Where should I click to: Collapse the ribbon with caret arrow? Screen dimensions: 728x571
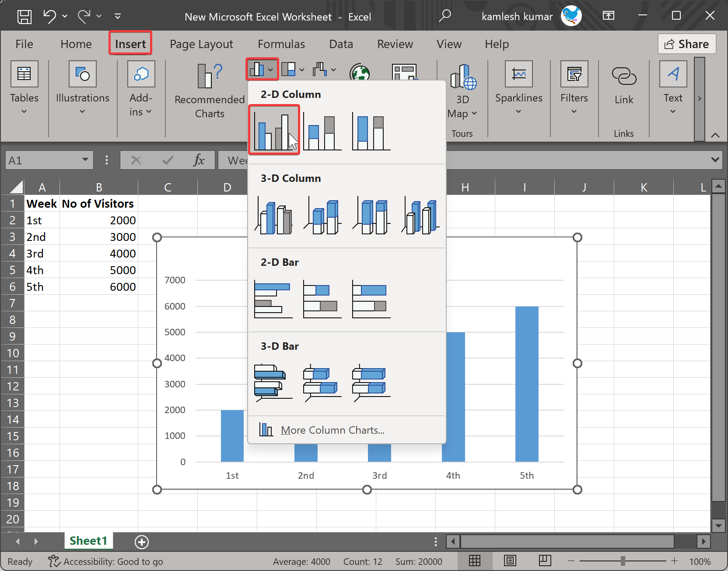(x=715, y=135)
